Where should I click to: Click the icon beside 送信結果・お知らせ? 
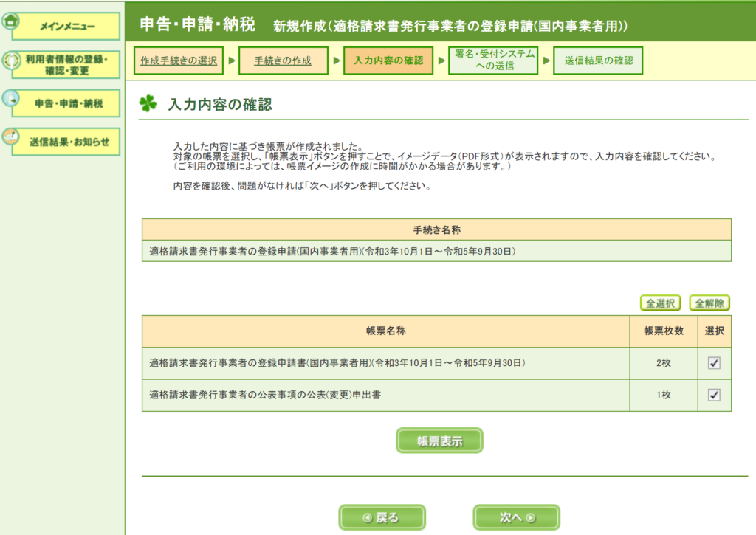point(10,137)
